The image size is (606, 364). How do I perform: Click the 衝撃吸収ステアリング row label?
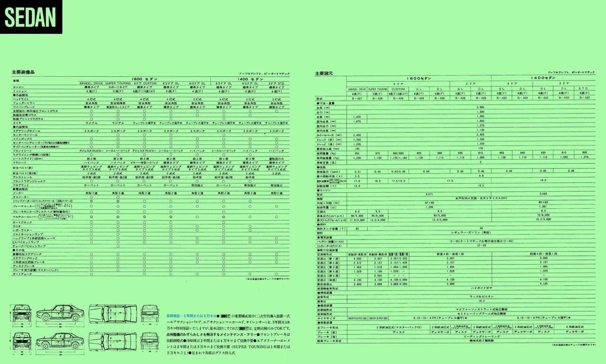[27, 254]
